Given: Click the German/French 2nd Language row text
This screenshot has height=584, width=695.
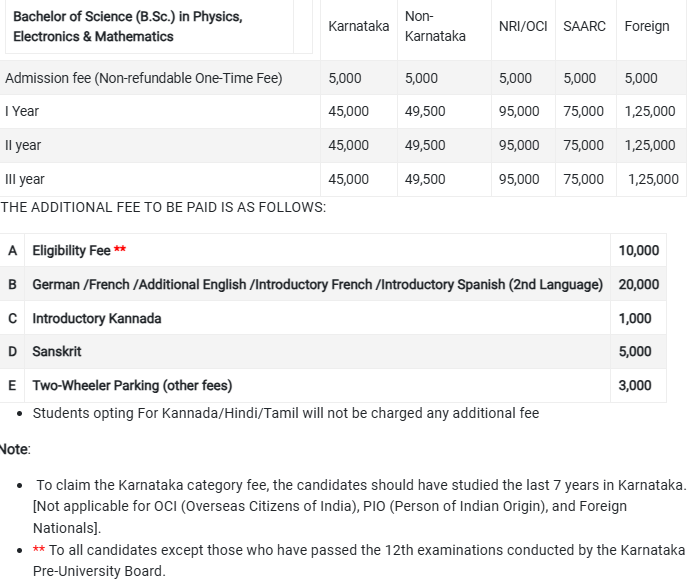Looking at the screenshot, I should click(x=317, y=284).
